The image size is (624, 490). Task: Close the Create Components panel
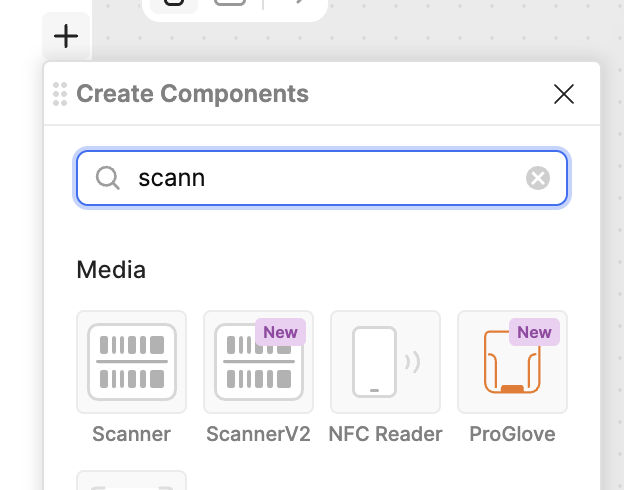point(564,94)
